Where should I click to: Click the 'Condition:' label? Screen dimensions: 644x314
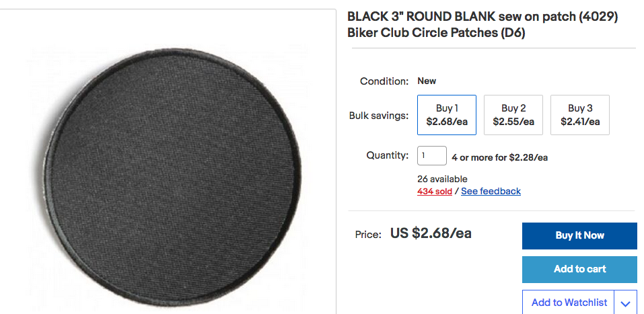click(384, 81)
